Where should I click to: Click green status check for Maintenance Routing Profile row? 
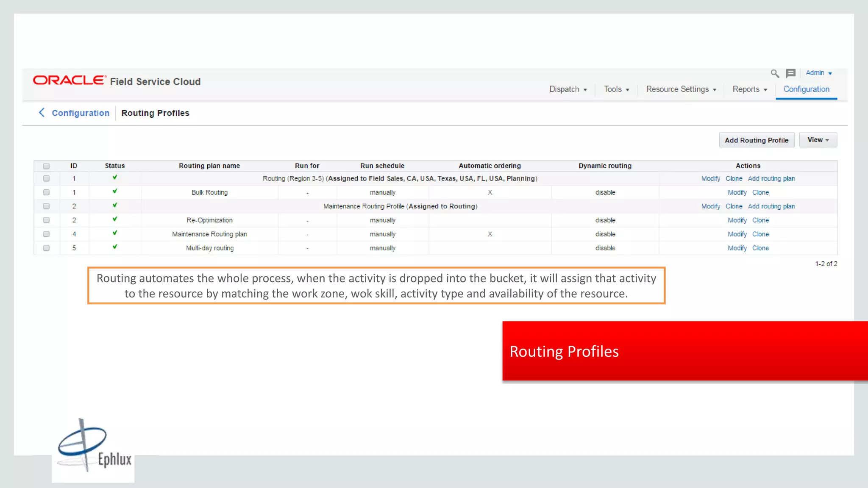tap(115, 205)
